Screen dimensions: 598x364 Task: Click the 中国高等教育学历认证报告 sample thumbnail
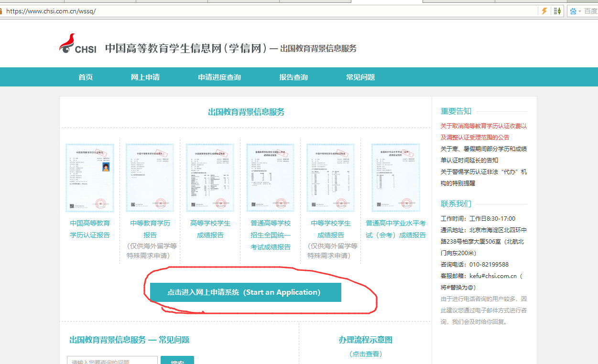pyautogui.click(x=90, y=178)
